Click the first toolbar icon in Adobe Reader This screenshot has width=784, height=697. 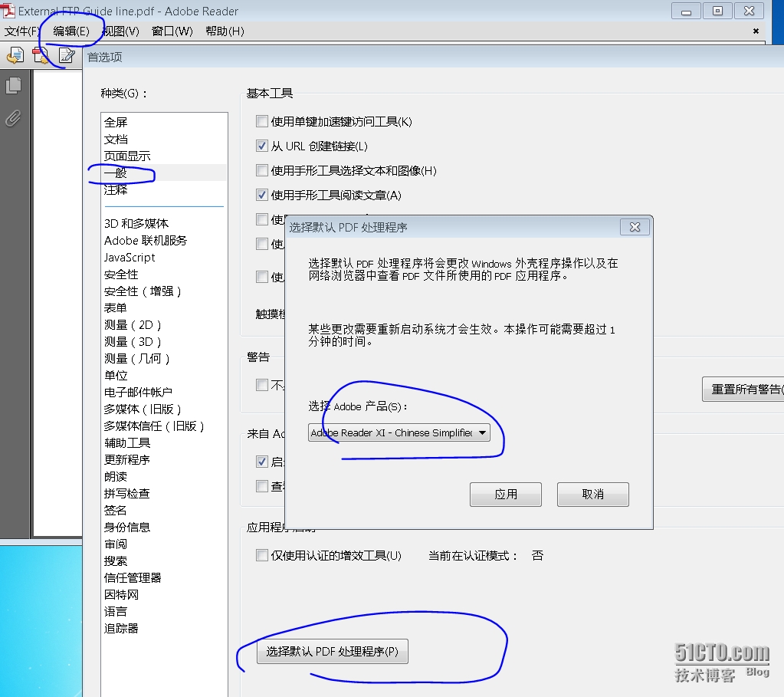[x=15, y=55]
